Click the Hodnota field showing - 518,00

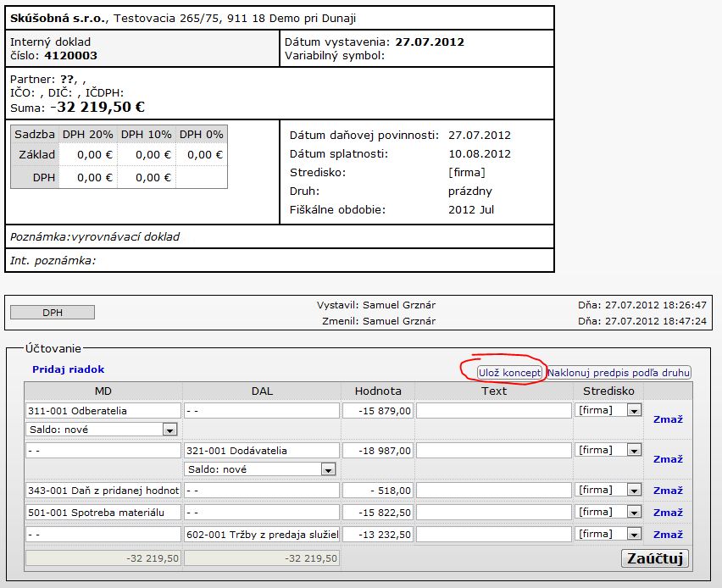pyautogui.click(x=378, y=491)
